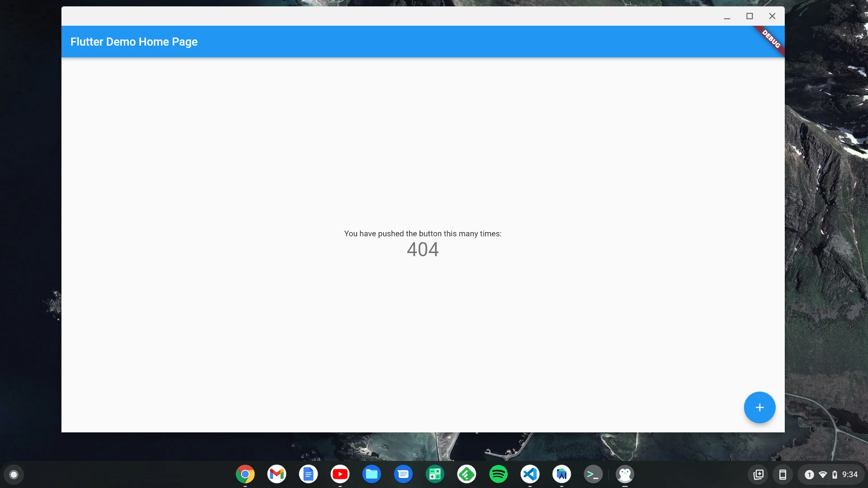Open the Files app icon
This screenshot has height=488, width=868.
click(372, 474)
